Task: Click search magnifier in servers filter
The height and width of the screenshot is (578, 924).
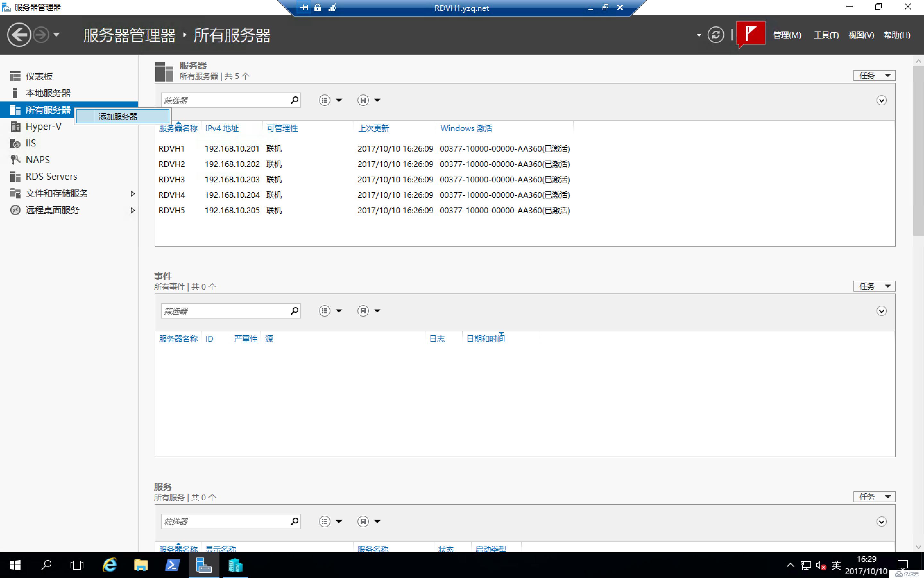Action: click(x=295, y=100)
